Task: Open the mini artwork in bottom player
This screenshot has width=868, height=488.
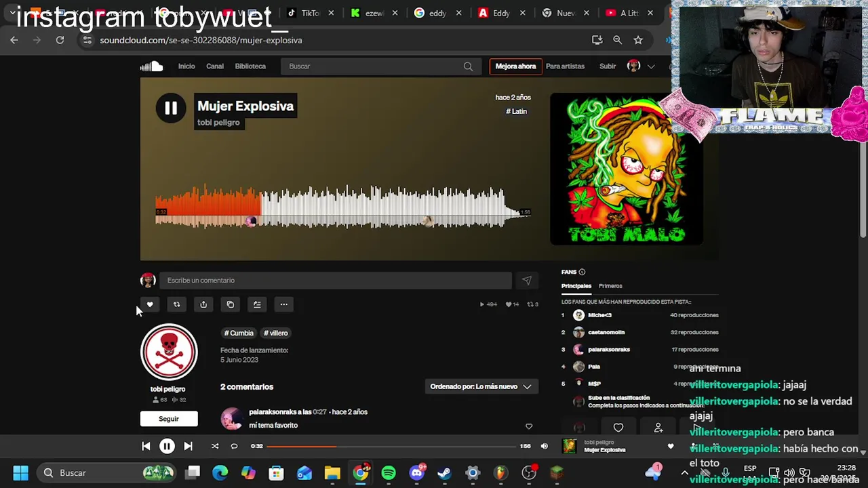Action: tap(570, 446)
